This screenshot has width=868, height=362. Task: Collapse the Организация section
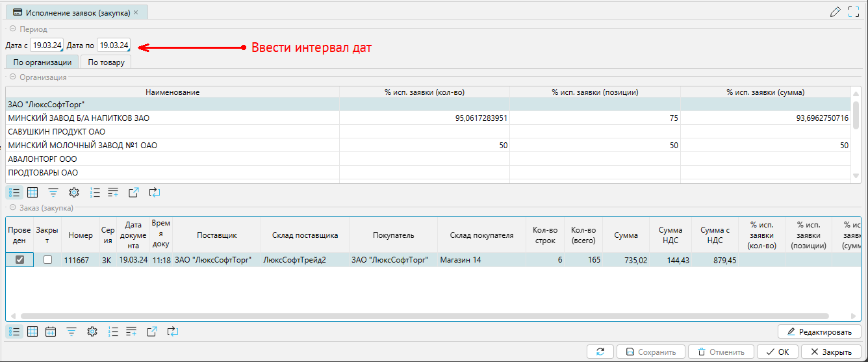(12, 77)
